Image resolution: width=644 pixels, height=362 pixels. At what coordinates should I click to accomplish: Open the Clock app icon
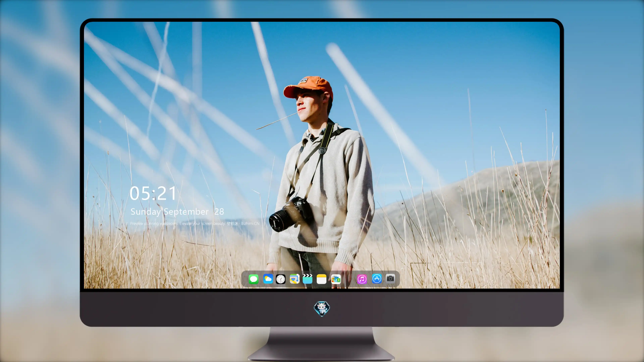[x=281, y=279]
